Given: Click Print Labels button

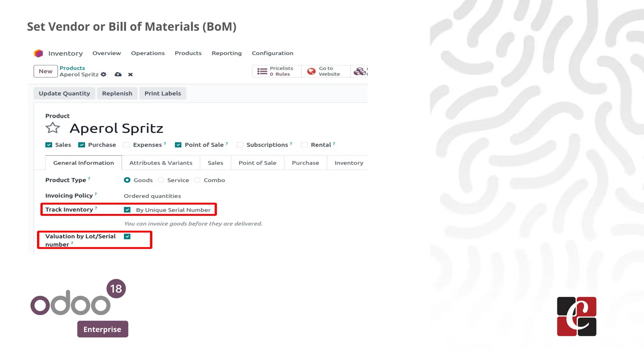Looking at the screenshot, I should [x=163, y=93].
